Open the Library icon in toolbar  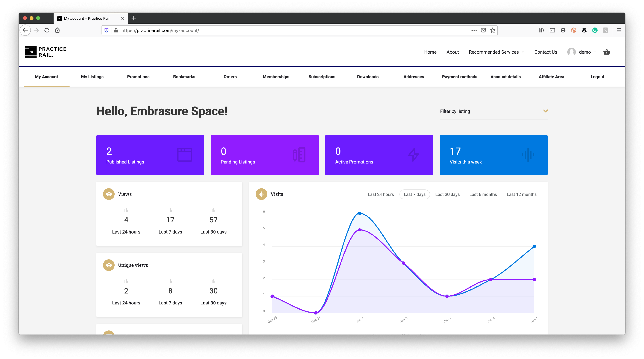(542, 30)
